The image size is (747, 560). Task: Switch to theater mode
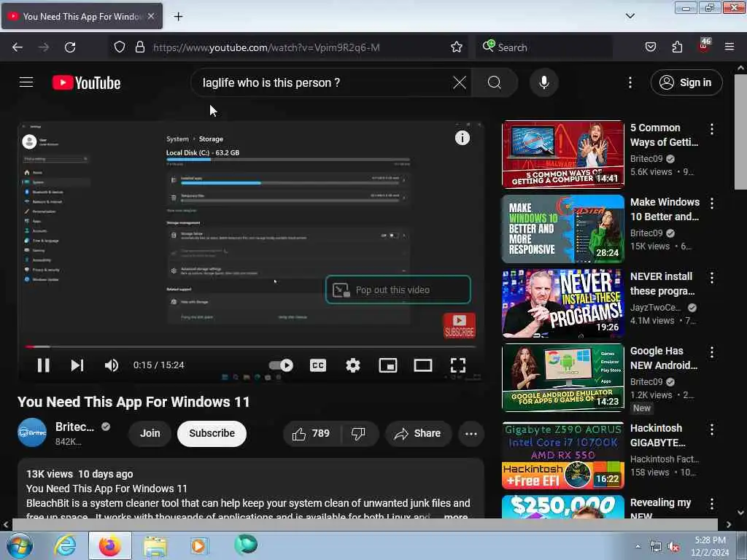(423, 365)
